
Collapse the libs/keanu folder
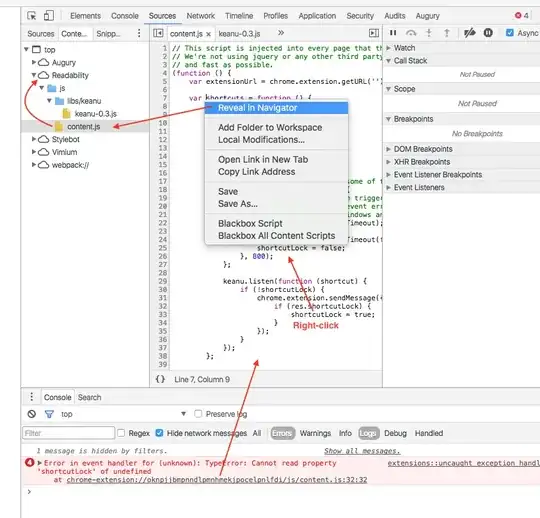(x=49, y=101)
